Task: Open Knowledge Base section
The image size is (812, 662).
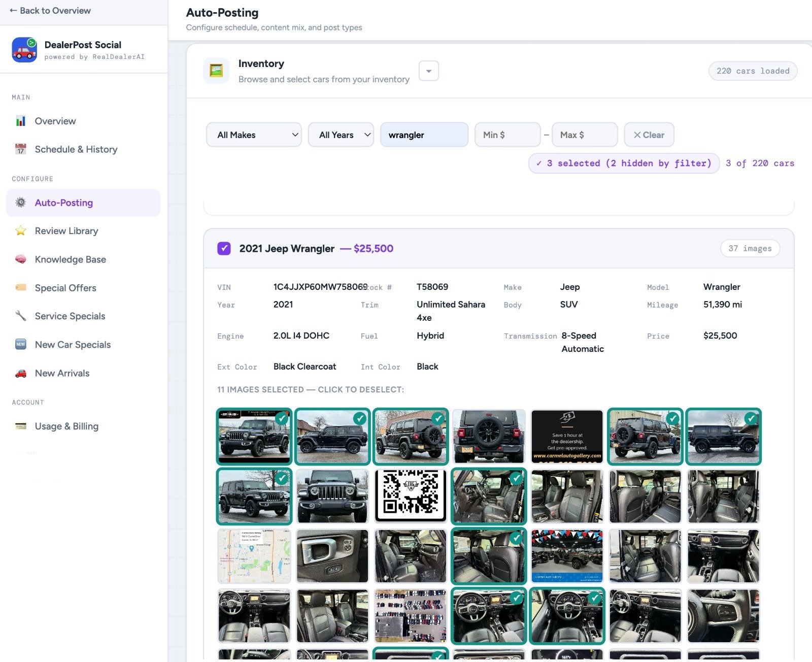Action: point(71,259)
